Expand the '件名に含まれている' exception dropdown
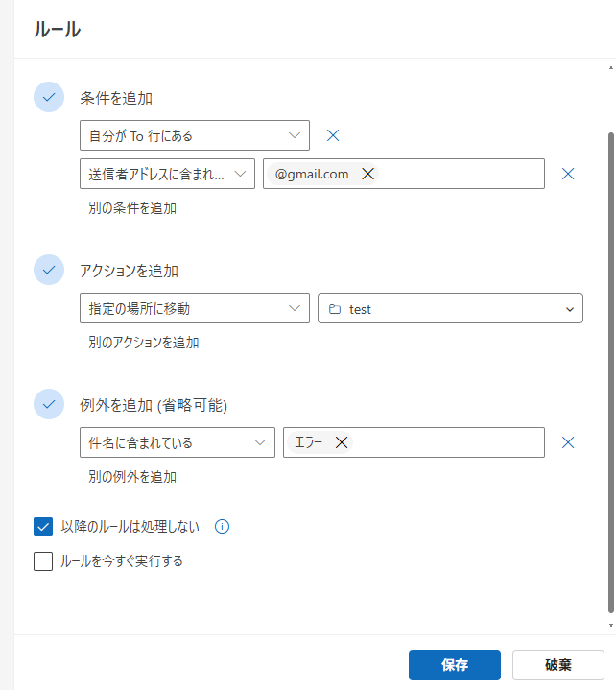The image size is (616, 690). [178, 442]
